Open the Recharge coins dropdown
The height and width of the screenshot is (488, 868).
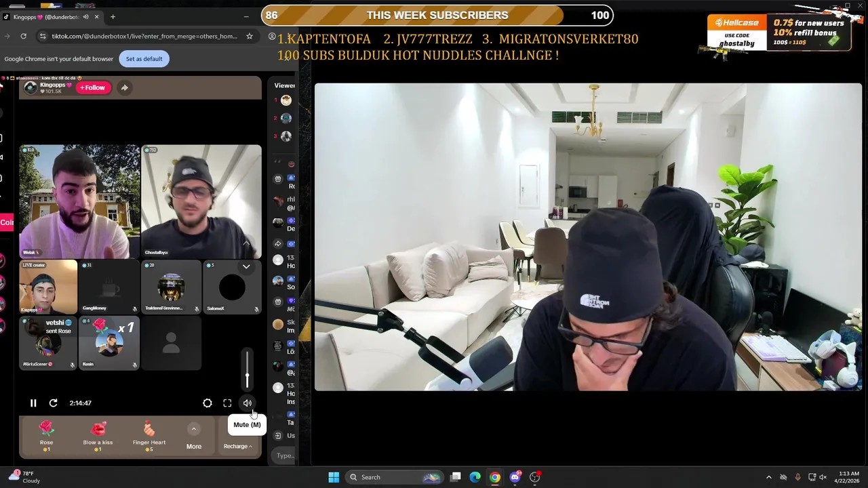coord(238,446)
